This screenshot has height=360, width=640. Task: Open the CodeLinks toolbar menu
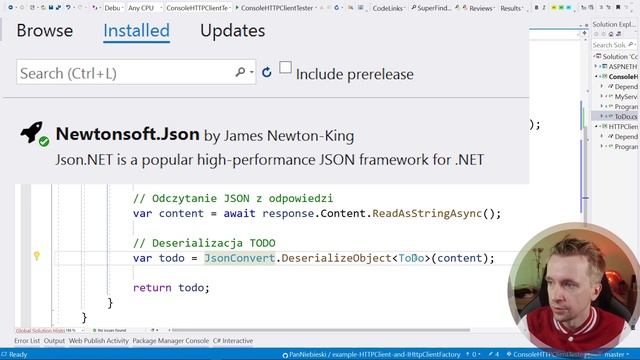point(388,8)
